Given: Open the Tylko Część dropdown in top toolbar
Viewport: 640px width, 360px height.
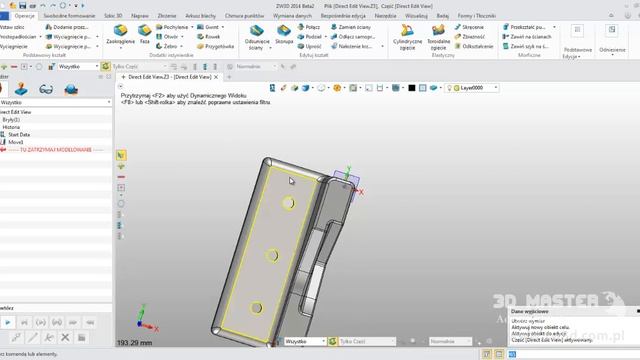Looking at the screenshot, I should point(139,66).
